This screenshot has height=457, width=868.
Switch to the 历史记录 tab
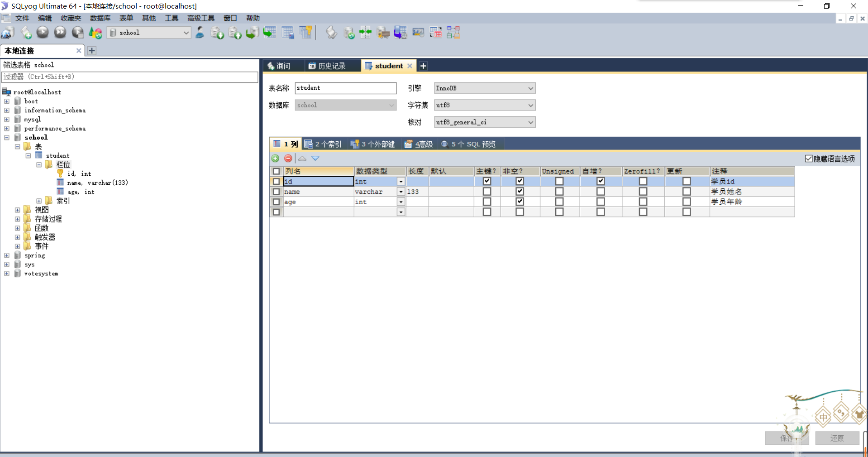tap(327, 66)
